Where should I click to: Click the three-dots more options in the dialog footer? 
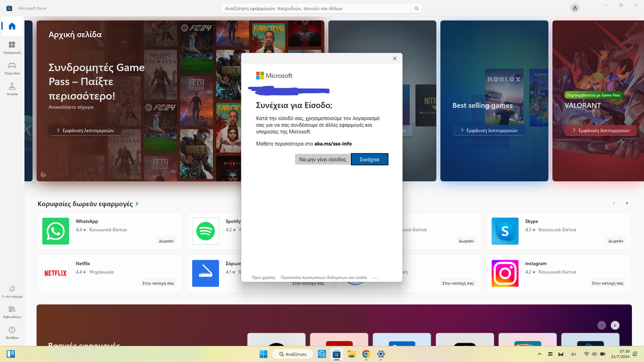click(x=375, y=278)
